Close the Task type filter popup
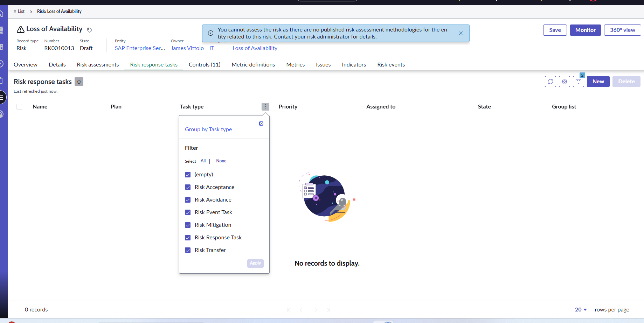Viewport: 644px width, 323px height. (261, 124)
